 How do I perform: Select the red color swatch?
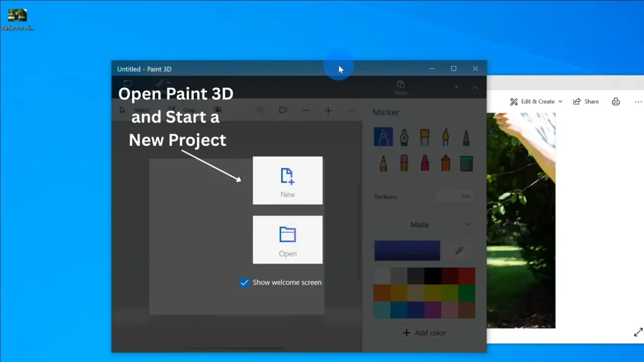coord(466,275)
